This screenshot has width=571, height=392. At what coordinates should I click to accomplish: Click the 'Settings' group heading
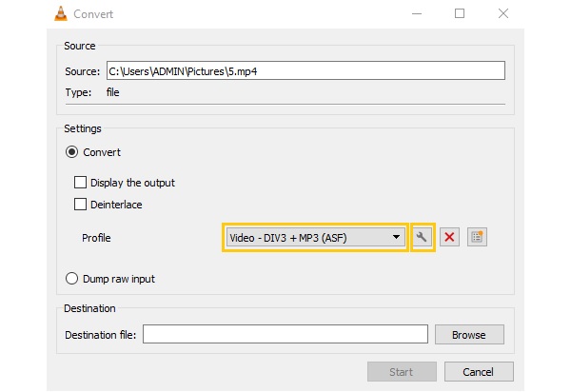point(83,128)
